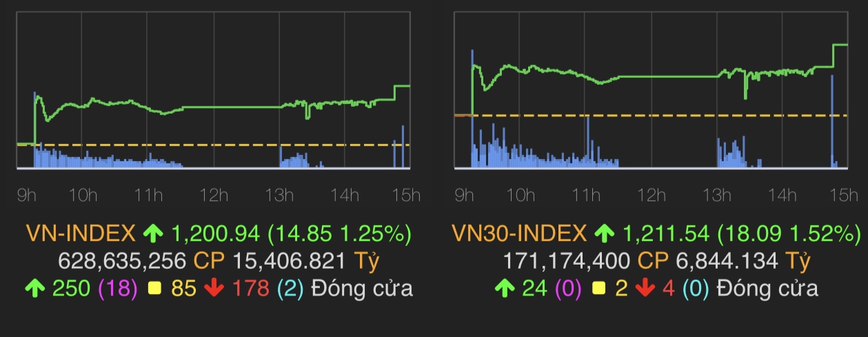This screenshot has width=868, height=337.
Task: Click the 12h mark on VN-INDEX chart axis
Action: 214,195
